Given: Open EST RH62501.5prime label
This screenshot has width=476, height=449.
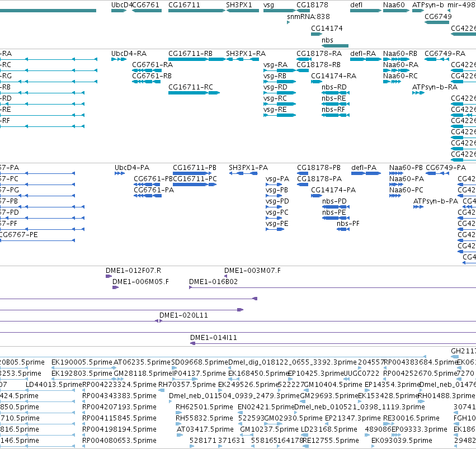Looking at the screenshot, I should [205, 407].
